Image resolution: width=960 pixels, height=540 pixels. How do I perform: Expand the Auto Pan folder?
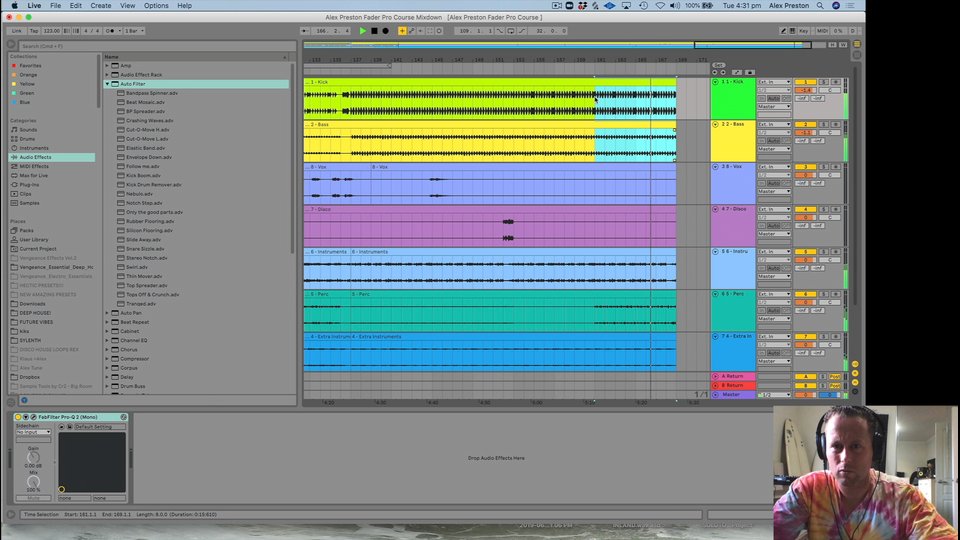pyautogui.click(x=107, y=313)
